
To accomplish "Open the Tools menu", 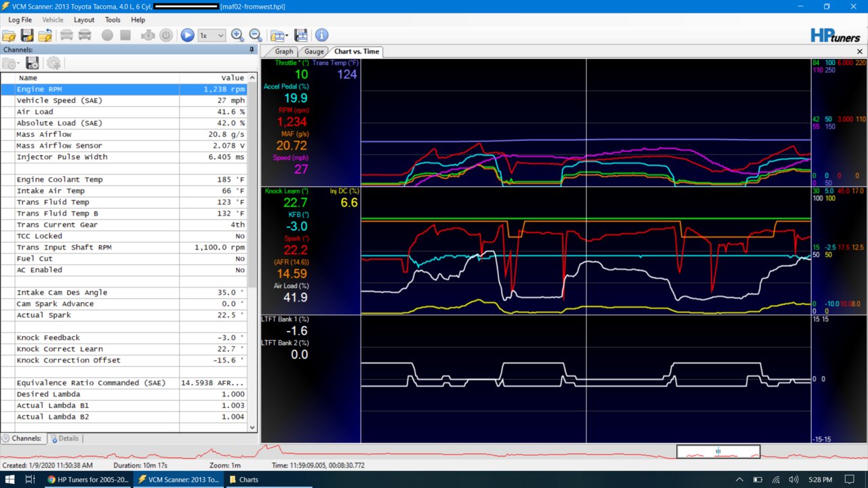I will pos(113,20).
